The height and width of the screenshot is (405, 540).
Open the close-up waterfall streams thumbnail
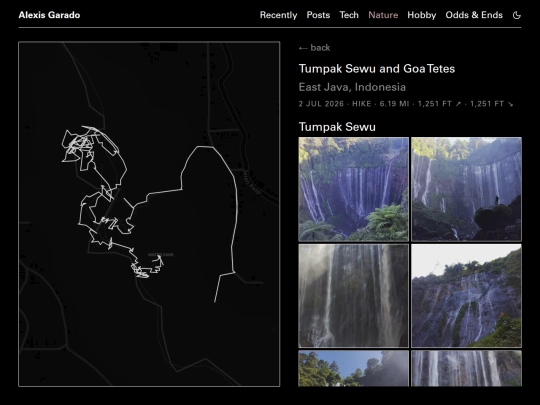[x=353, y=296]
